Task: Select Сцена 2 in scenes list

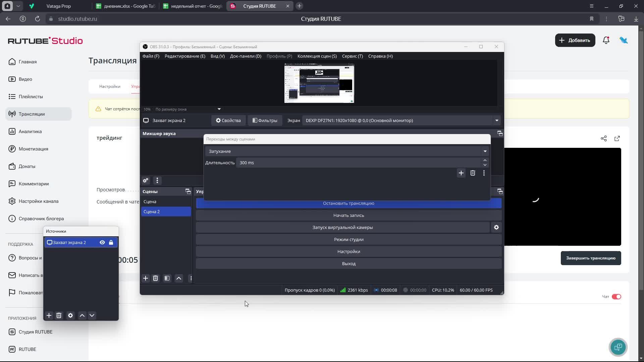Action: point(166,212)
